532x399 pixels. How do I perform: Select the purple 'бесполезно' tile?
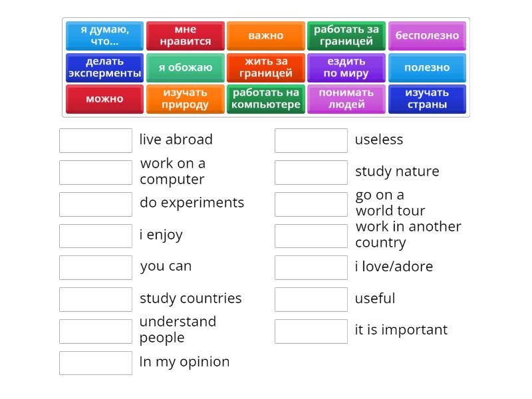point(427,36)
